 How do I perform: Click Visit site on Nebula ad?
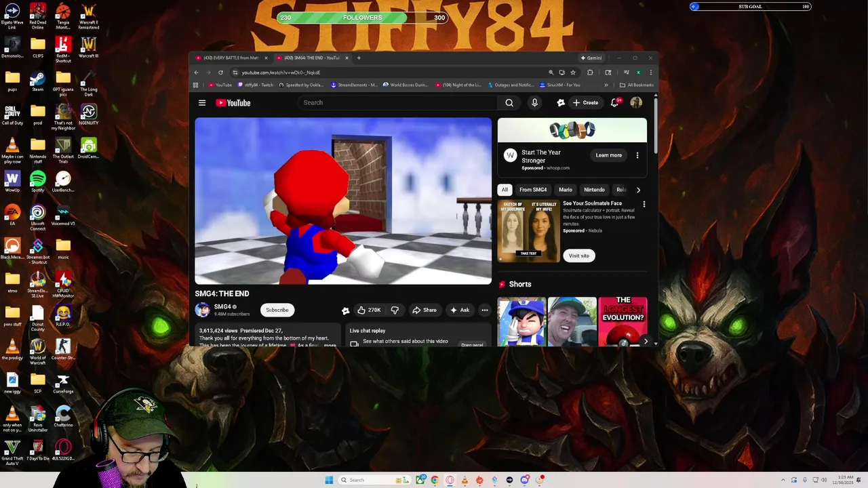[x=579, y=256]
